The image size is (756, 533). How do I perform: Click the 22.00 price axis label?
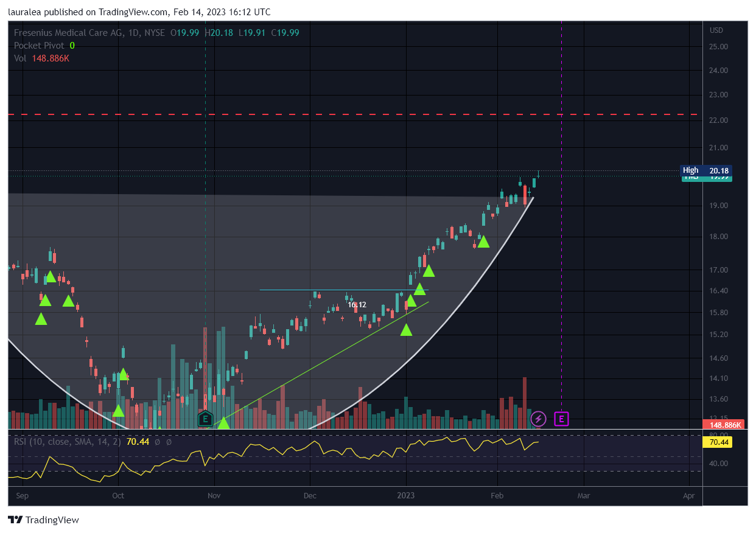tap(718, 120)
